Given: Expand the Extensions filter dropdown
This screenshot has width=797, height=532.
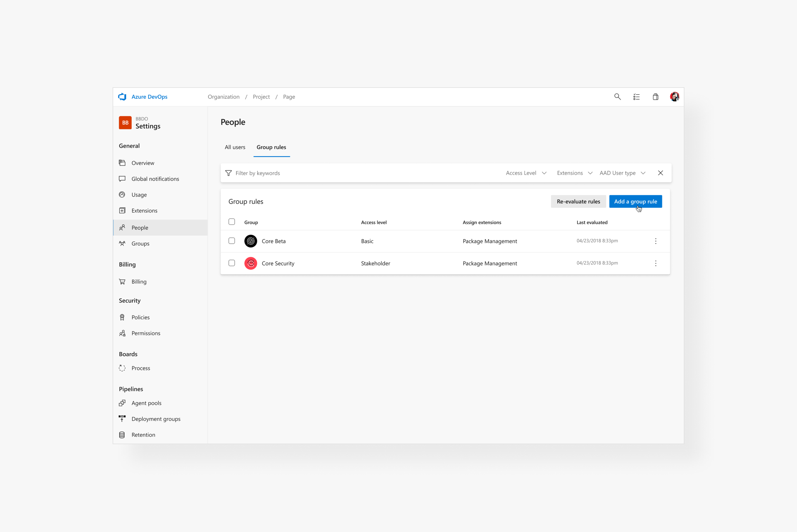Looking at the screenshot, I should 575,173.
